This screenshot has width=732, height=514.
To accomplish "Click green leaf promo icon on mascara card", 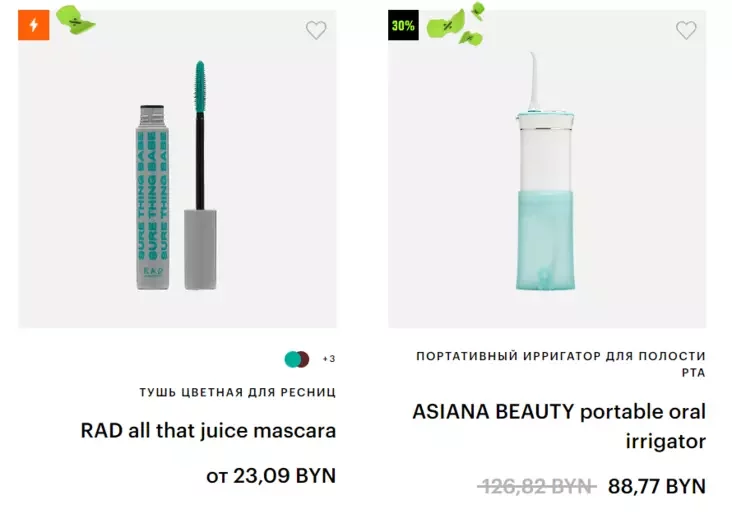I will (74, 20).
